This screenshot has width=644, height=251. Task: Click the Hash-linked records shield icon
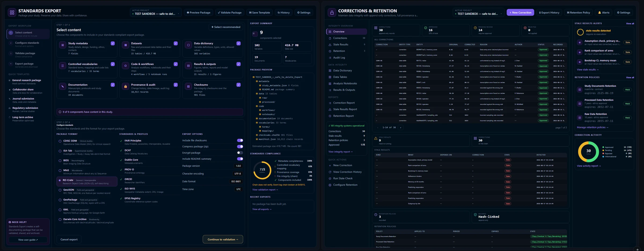coord(475,215)
